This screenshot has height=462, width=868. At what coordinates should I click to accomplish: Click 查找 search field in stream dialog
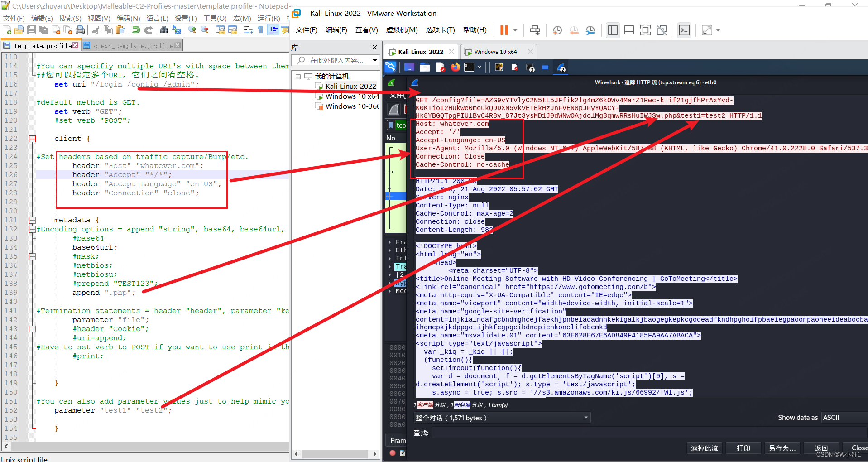649,433
